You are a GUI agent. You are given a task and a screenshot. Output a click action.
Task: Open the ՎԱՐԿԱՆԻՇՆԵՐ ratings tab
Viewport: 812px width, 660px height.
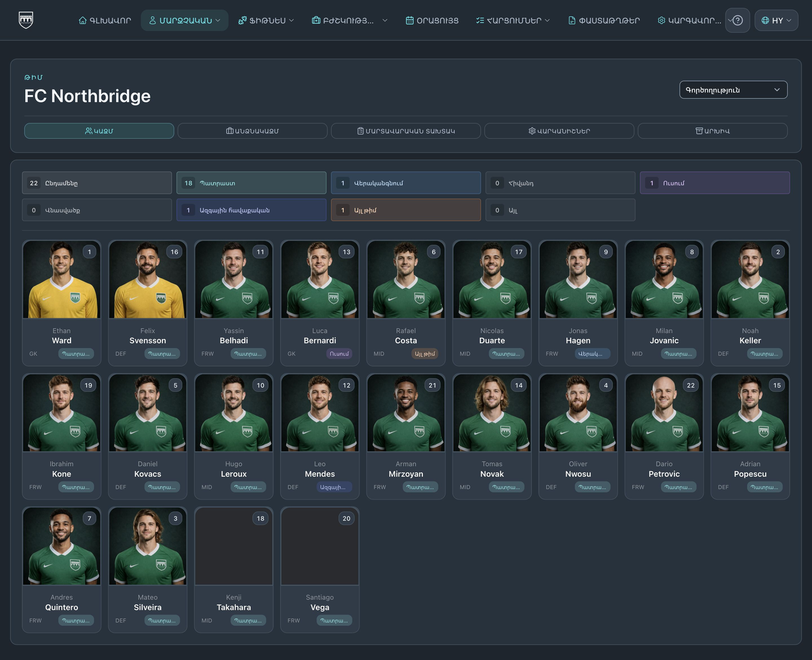point(559,131)
